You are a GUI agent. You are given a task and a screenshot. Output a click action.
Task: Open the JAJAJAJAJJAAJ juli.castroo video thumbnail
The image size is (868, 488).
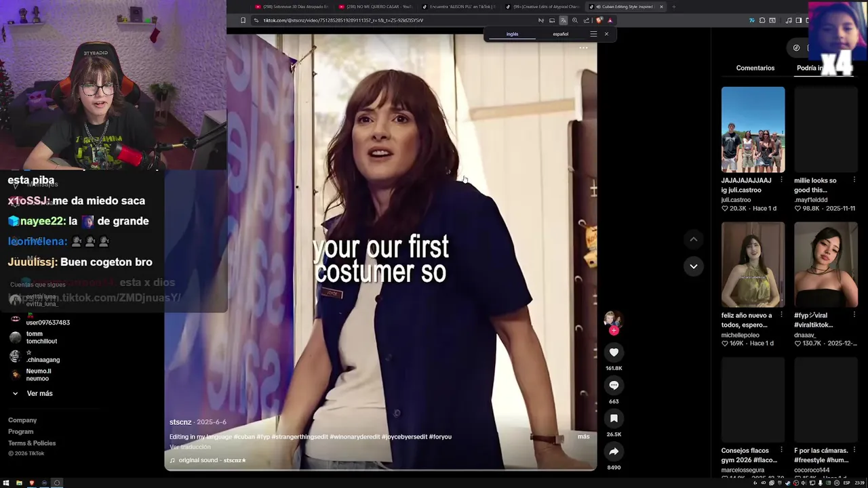[753, 129]
